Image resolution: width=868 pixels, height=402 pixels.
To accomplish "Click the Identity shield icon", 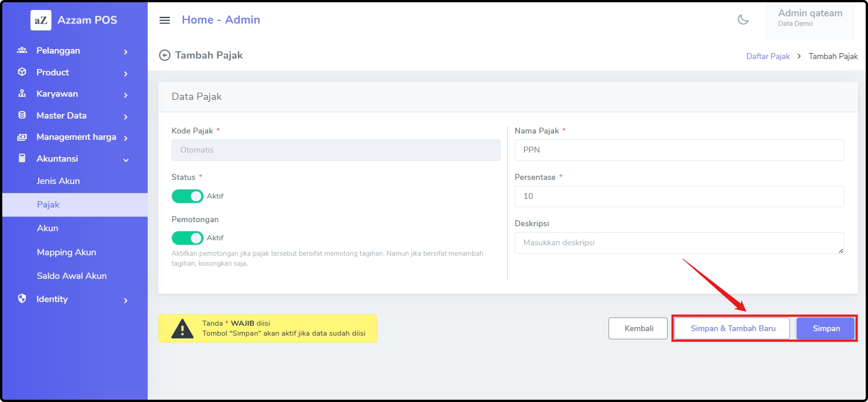I will [22, 299].
